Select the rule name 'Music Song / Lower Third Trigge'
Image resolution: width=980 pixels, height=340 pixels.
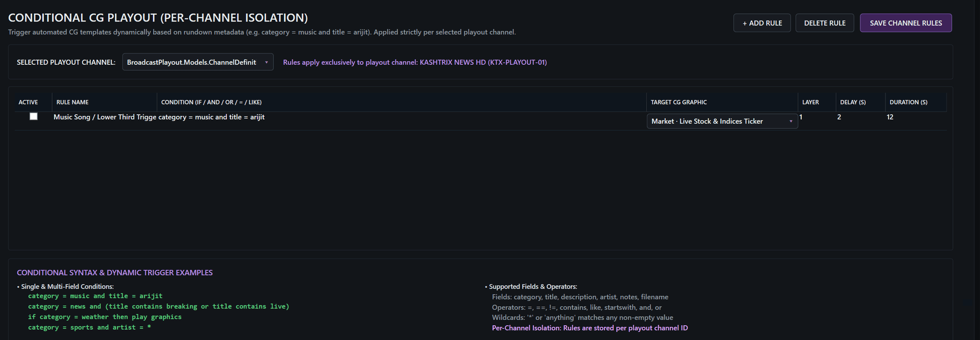pos(105,117)
